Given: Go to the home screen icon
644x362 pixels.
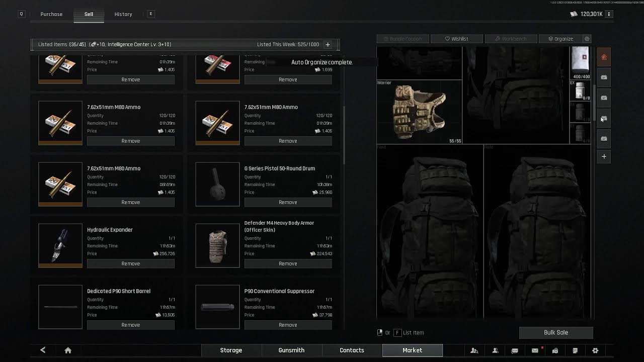Looking at the screenshot, I should click(68, 350).
